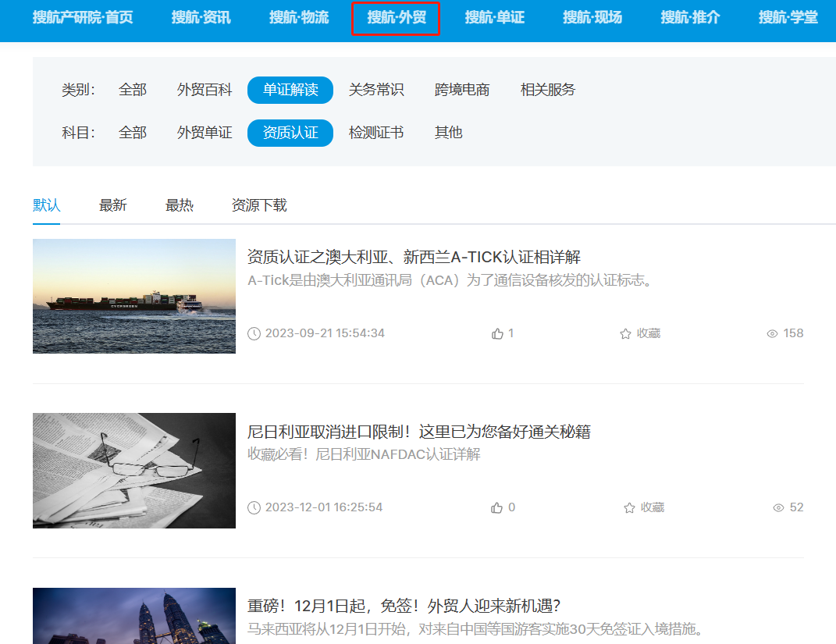
Task: Select 关务常识 in the category row
Action: click(x=376, y=91)
